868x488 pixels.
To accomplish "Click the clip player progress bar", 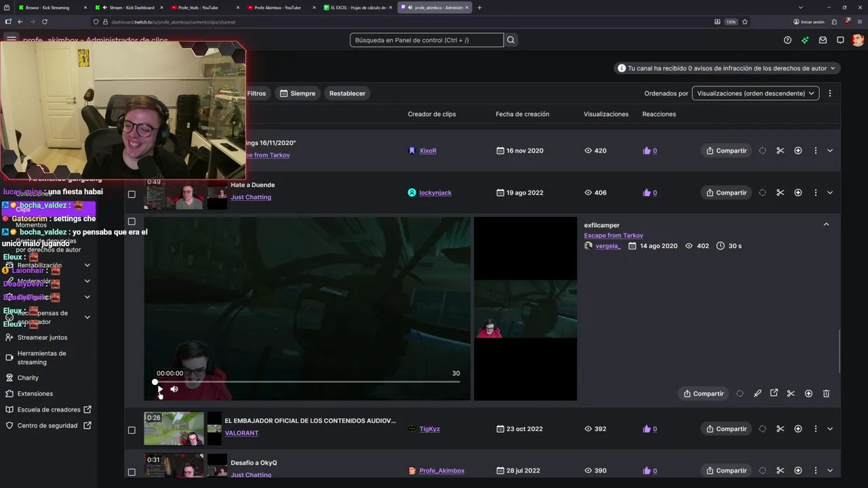I will click(x=307, y=382).
